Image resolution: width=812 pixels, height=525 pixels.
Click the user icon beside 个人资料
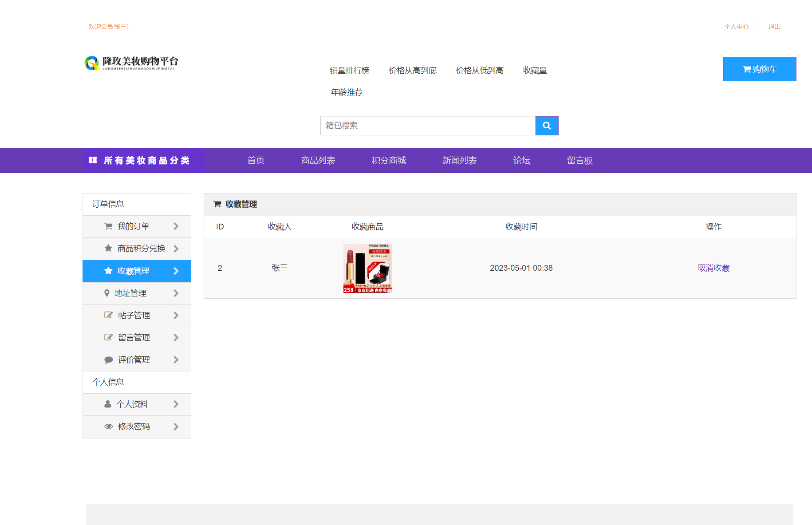(108, 404)
